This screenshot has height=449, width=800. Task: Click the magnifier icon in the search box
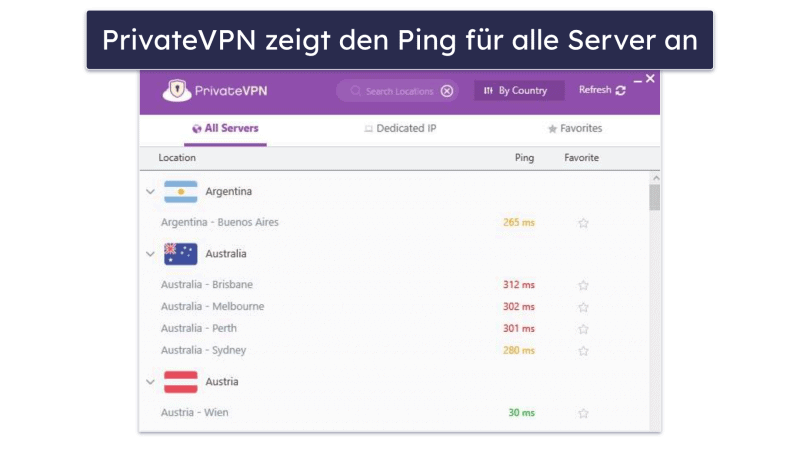coord(356,91)
